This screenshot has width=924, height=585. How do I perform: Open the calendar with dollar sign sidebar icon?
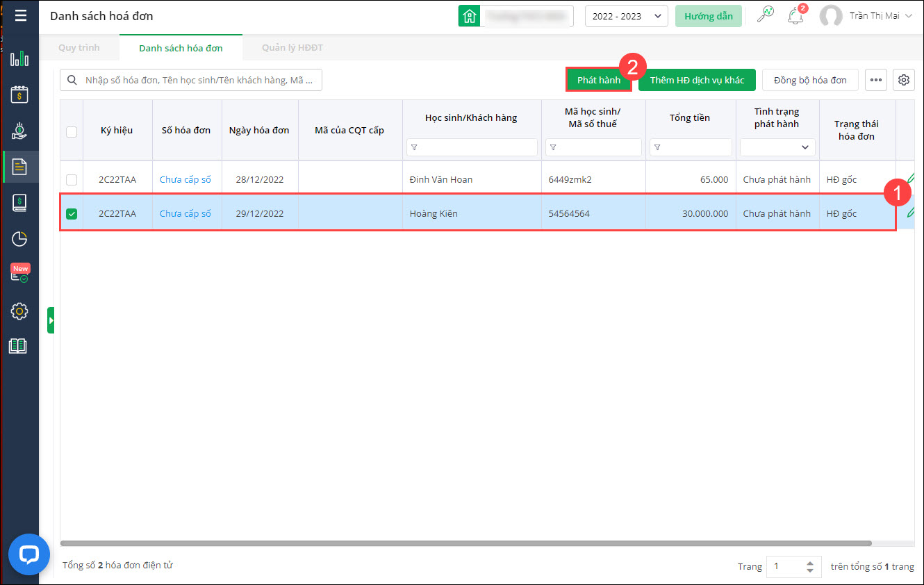(19, 94)
